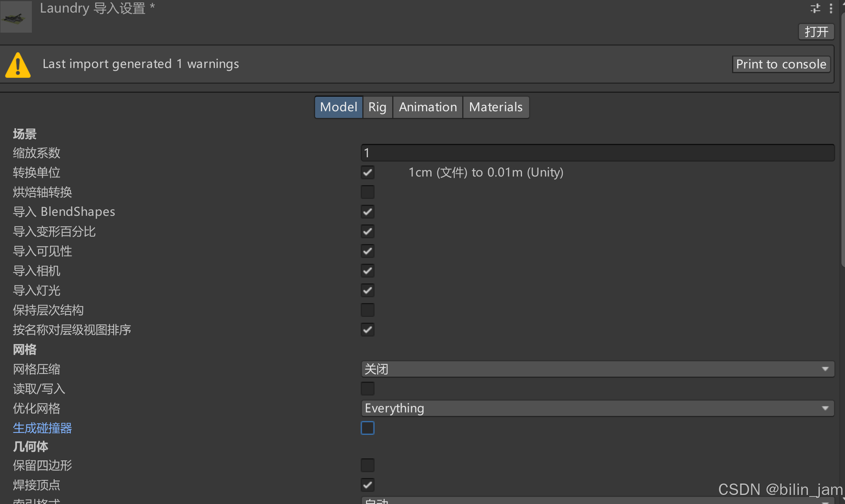This screenshot has width=845, height=504.
Task: Enable the 烘焙轴转换 checkbox
Action: [367, 192]
